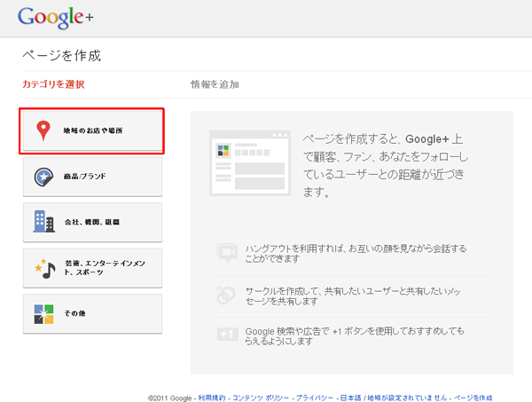The height and width of the screenshot is (402, 532).
Task: Click the Google+ logo
Action: [x=55, y=18]
